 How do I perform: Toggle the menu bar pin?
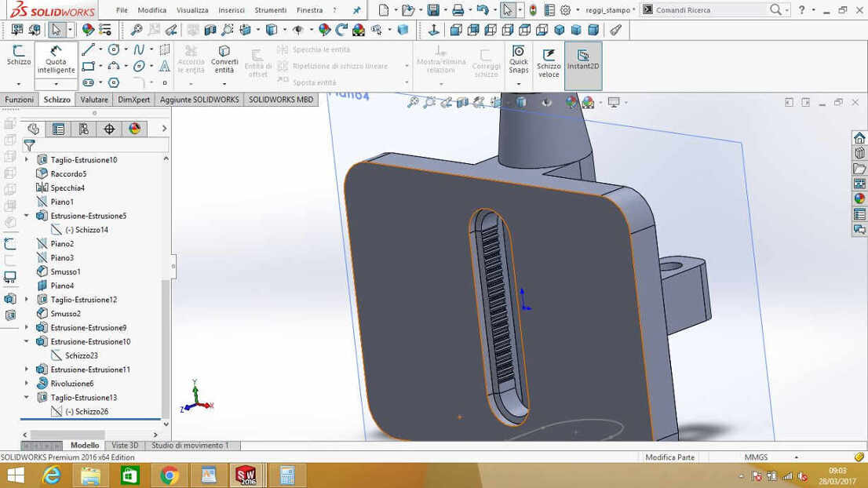click(x=356, y=10)
